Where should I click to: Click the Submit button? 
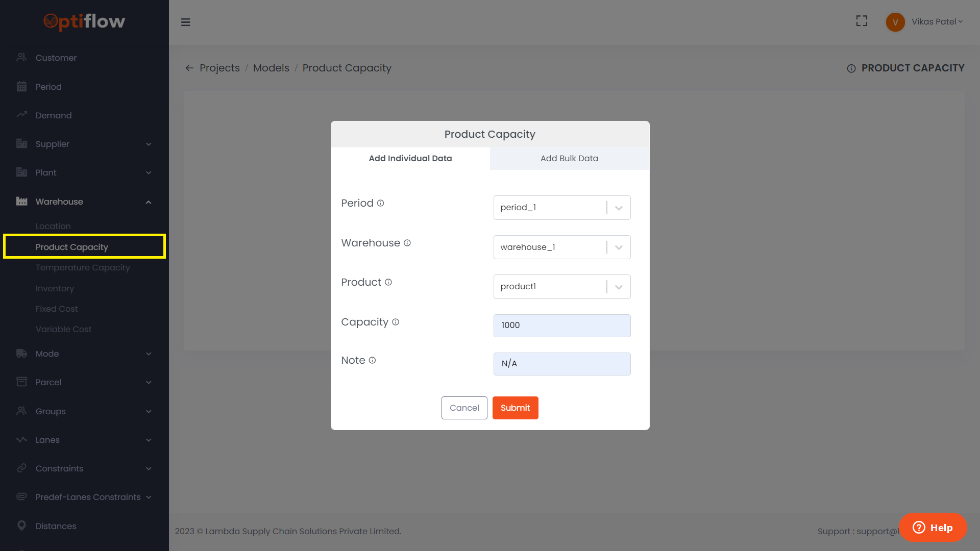pos(515,408)
